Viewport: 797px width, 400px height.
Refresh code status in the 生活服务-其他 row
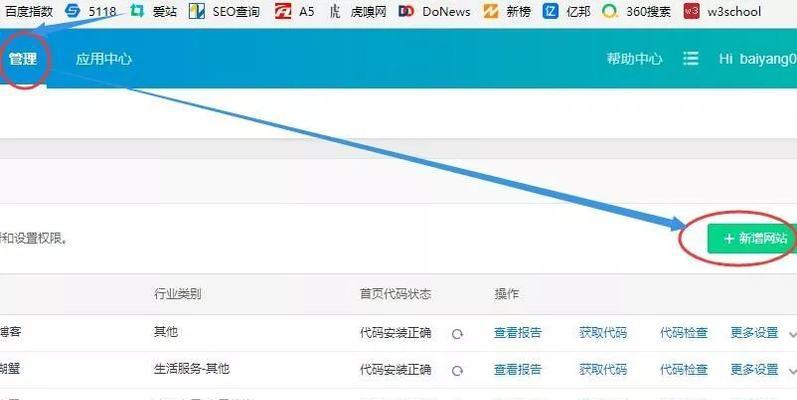click(x=457, y=371)
